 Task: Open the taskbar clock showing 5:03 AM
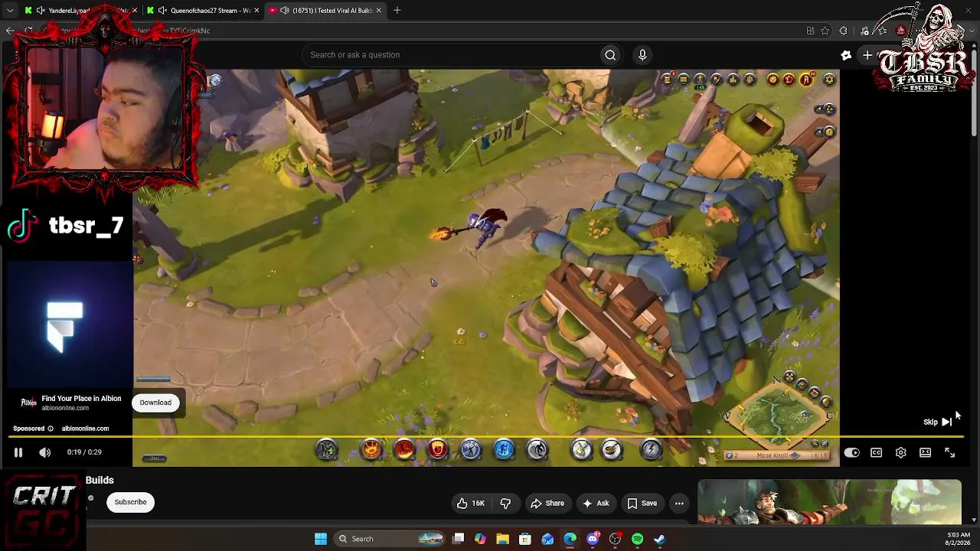(x=959, y=539)
